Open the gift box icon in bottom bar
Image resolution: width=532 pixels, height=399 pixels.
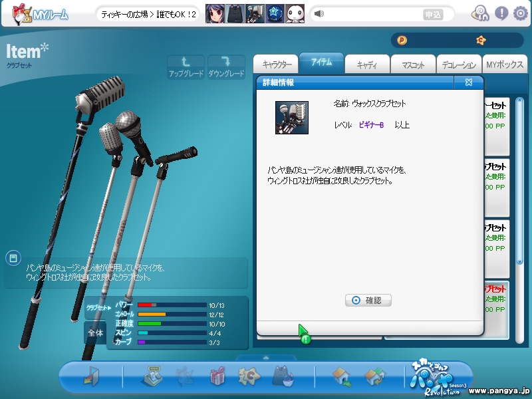pyautogui.click(x=217, y=376)
